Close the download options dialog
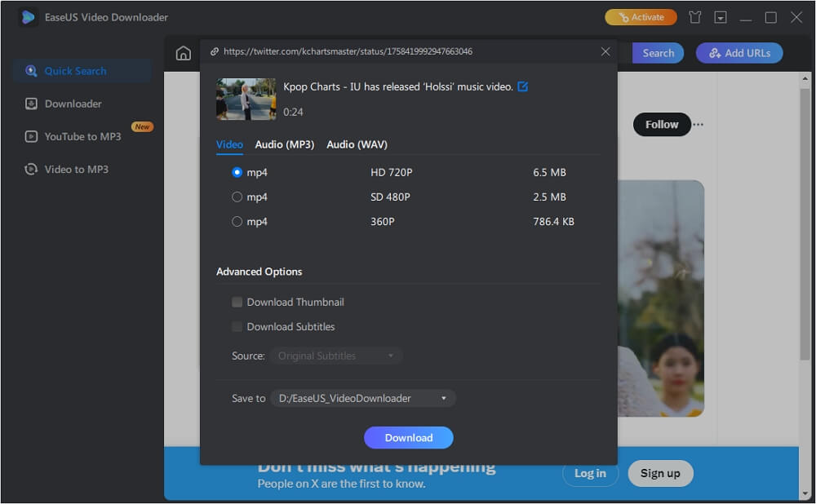816x504 pixels. (x=605, y=51)
